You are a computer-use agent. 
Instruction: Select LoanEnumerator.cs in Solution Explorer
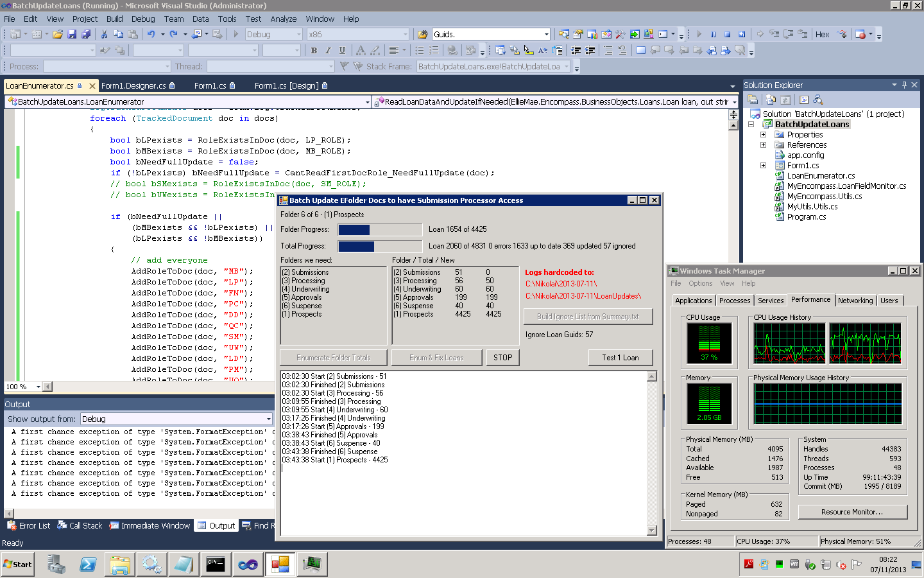[821, 175]
